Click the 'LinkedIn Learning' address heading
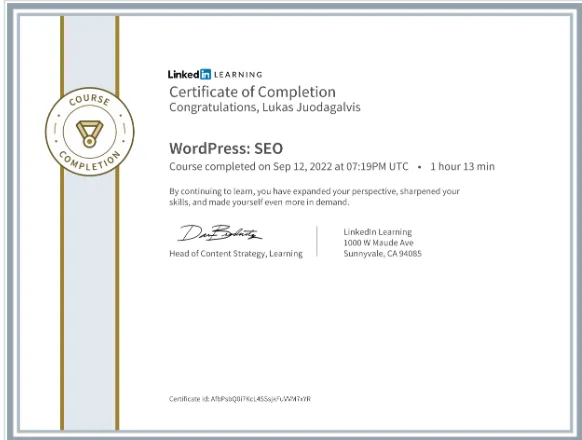 (x=377, y=232)
